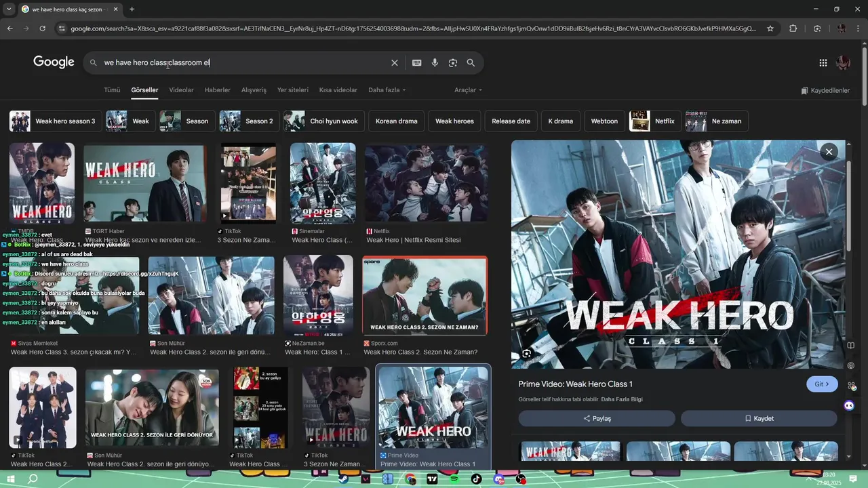Open the podcast broadcast icon in side strip

850,366
